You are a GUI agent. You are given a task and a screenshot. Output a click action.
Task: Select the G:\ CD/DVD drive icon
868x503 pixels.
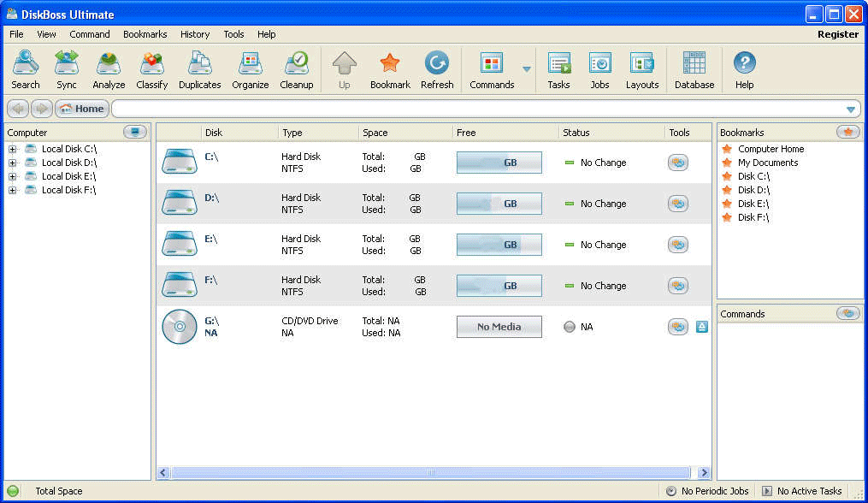click(180, 326)
